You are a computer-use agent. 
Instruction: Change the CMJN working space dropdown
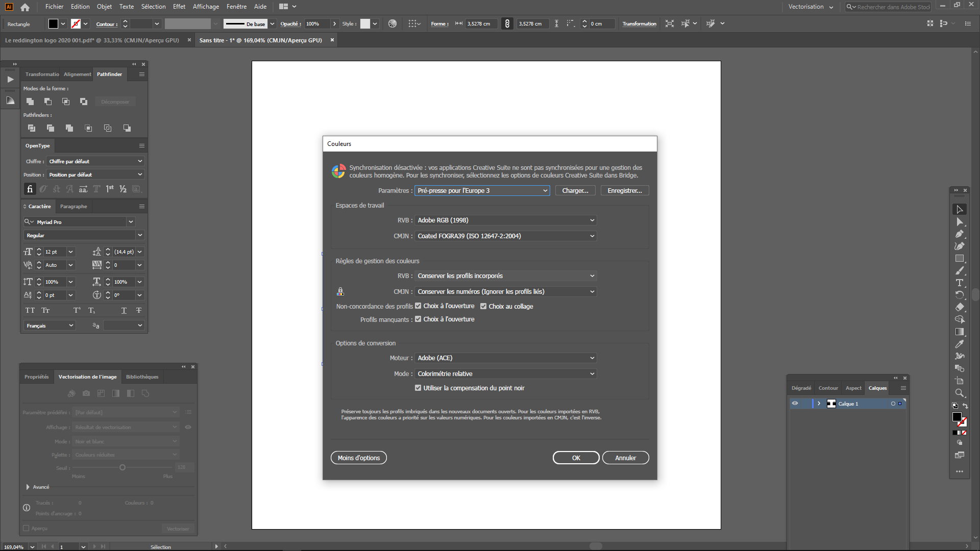505,236
